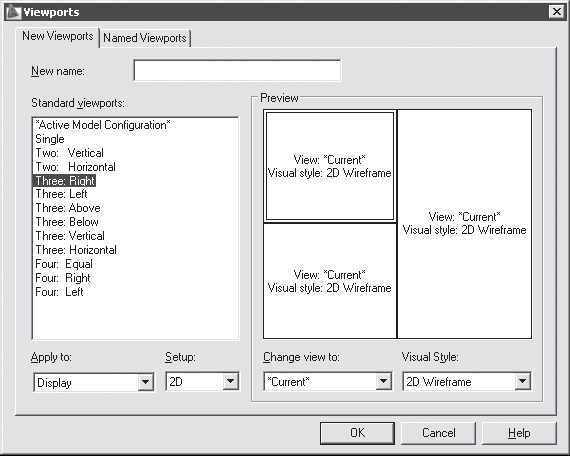The width and height of the screenshot is (570, 456).
Task: Click the New name text field
Action: click(x=237, y=71)
